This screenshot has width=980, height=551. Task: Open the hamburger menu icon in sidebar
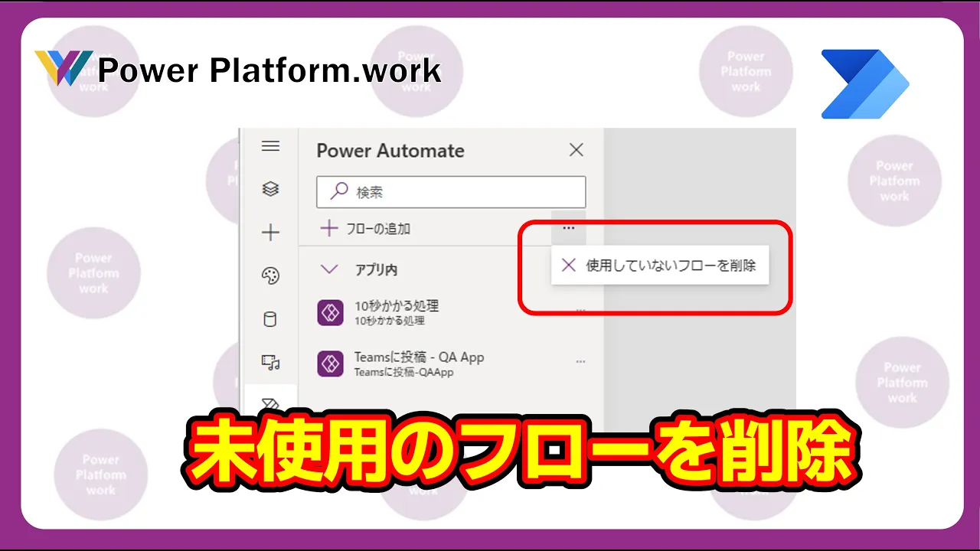click(270, 146)
